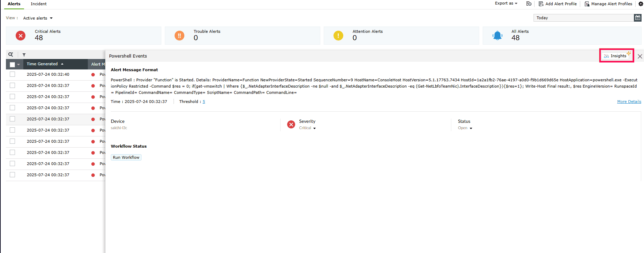
Task: Open the Alerts tab
Action: coord(14,4)
